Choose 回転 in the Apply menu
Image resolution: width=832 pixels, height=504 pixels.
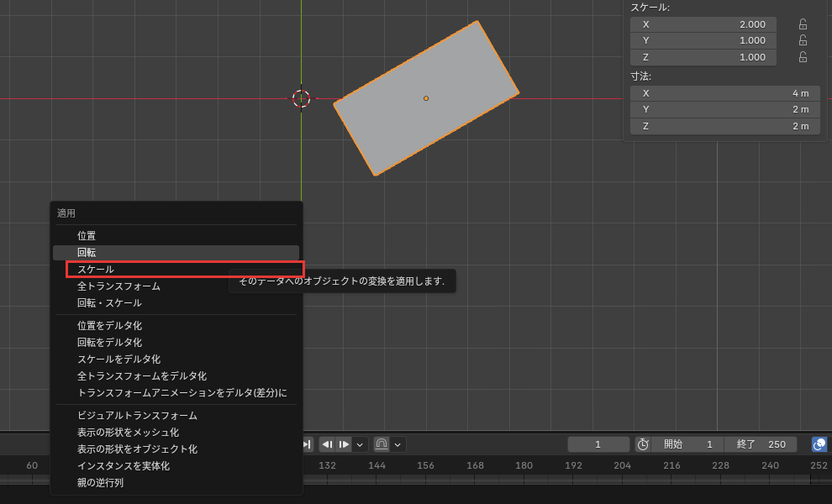point(176,253)
